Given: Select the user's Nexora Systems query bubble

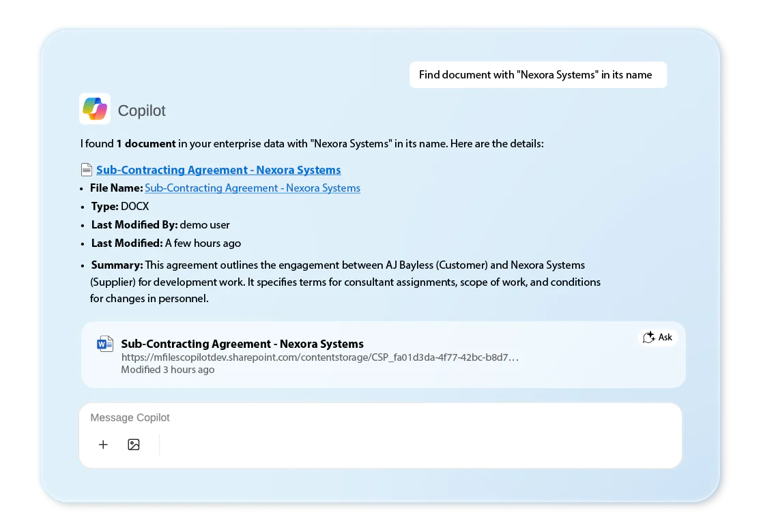Looking at the screenshot, I should pyautogui.click(x=537, y=75).
